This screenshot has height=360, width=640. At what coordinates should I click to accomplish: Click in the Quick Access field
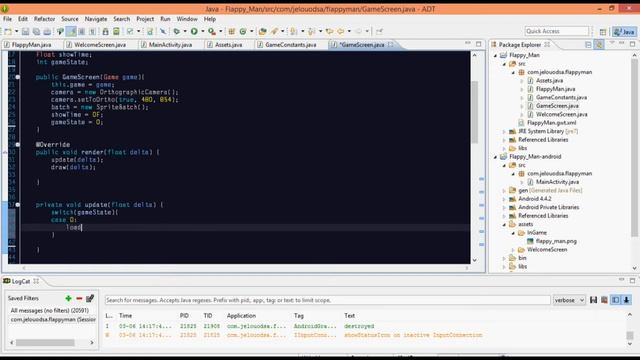[x=557, y=31]
